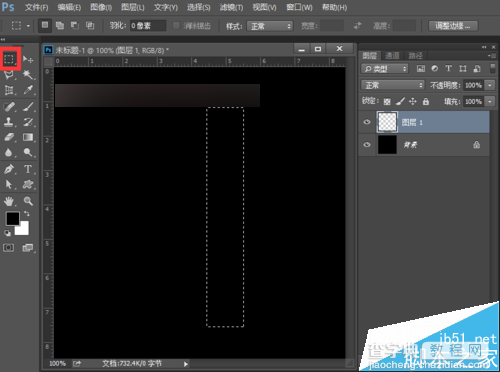Viewport: 500px width, 372px height.
Task: Select the Gradient tool
Action: click(x=28, y=137)
